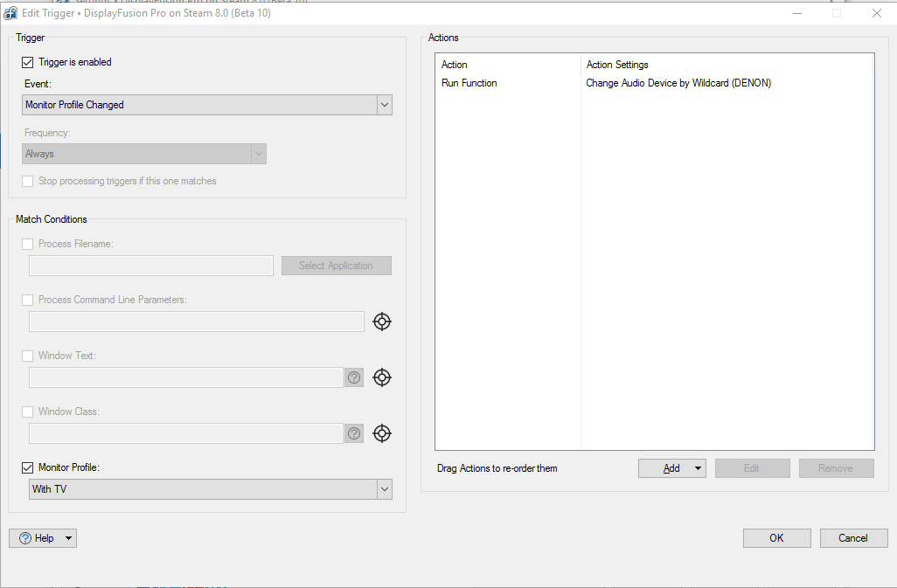Click the Action Settings column header
The image size is (897, 588).
617,65
